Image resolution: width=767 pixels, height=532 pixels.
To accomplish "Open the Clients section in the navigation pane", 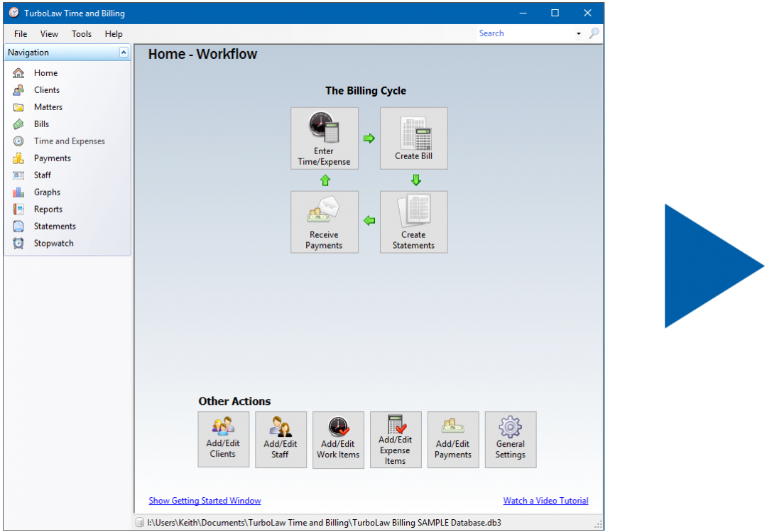I will pyautogui.click(x=45, y=89).
